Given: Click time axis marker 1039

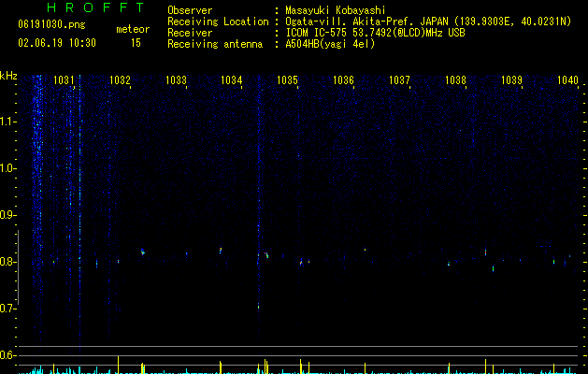Looking at the screenshot, I should coord(511,79).
